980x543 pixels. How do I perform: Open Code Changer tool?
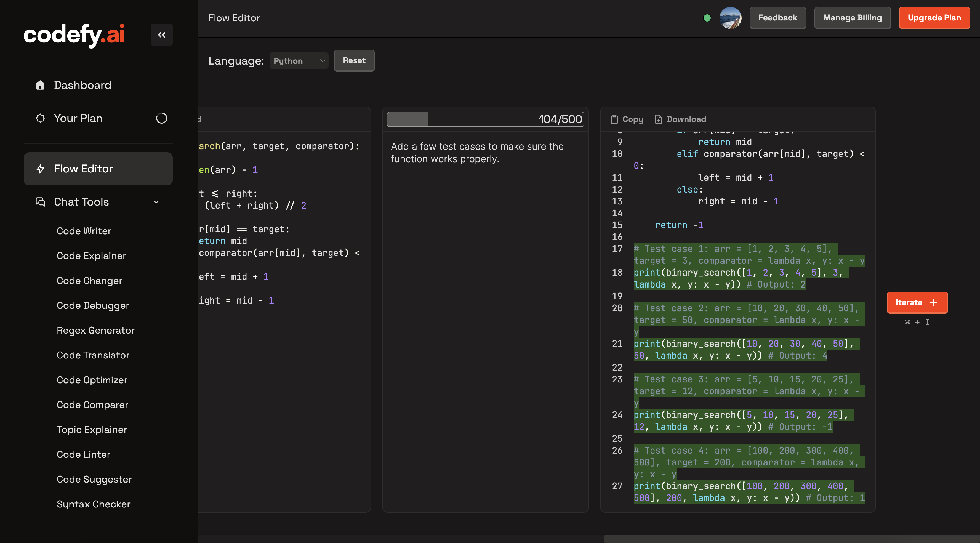pyautogui.click(x=89, y=280)
